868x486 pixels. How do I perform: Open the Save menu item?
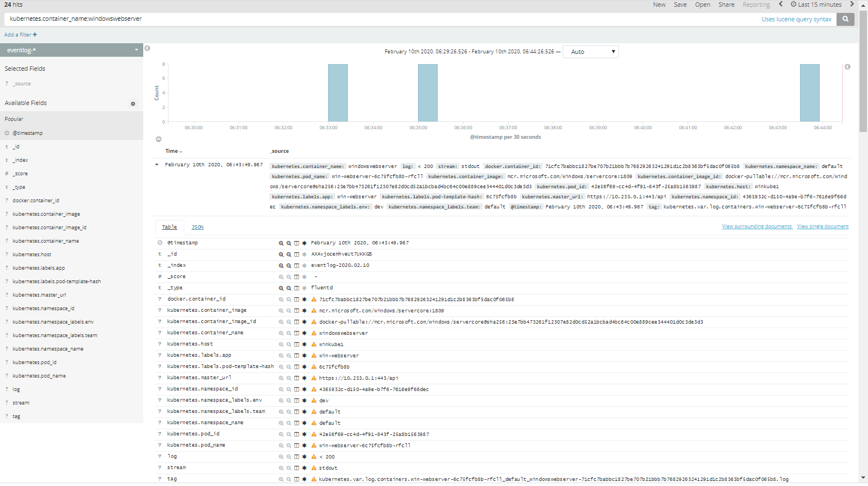click(680, 4)
